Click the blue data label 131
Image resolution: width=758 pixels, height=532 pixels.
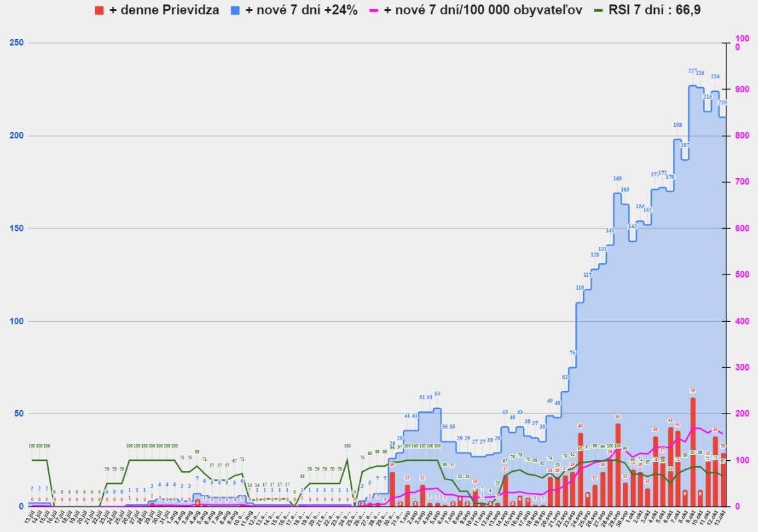pos(602,249)
